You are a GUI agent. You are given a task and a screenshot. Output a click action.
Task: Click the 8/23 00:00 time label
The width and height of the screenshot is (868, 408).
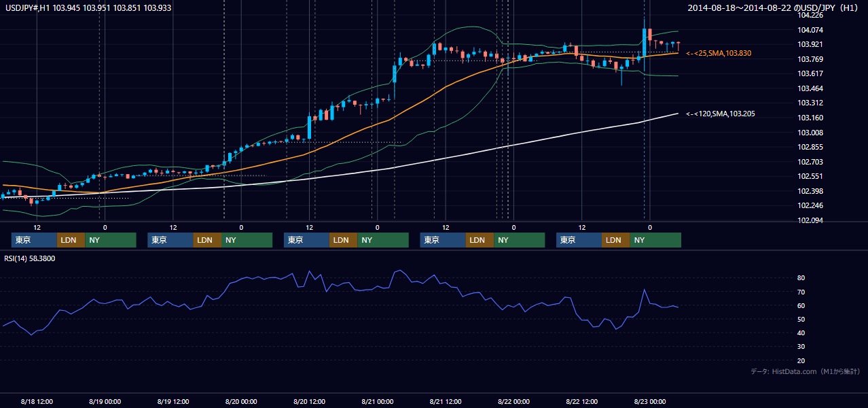click(x=649, y=401)
